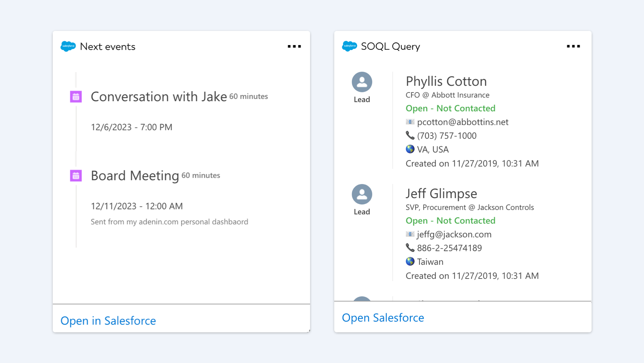
Task: Click email pcotton@abbottins.net
Action: click(x=463, y=122)
